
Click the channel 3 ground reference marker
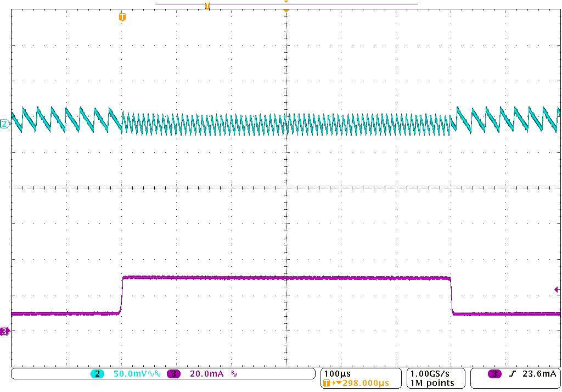click(5, 331)
